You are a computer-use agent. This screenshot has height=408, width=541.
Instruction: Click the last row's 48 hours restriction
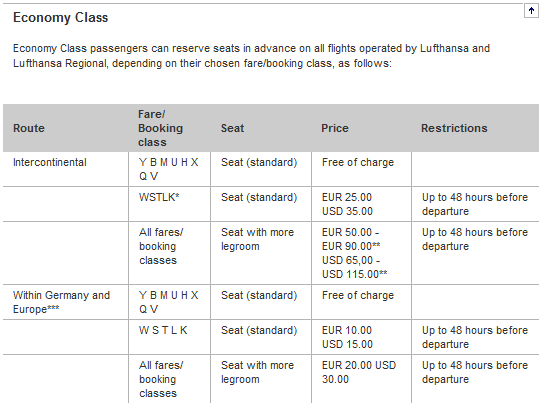tap(475, 372)
